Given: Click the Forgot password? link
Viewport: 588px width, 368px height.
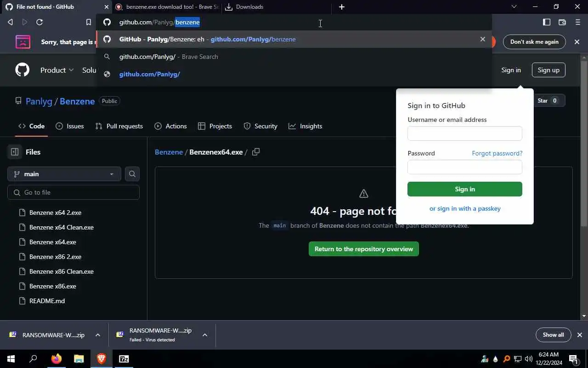Looking at the screenshot, I should pos(497,153).
